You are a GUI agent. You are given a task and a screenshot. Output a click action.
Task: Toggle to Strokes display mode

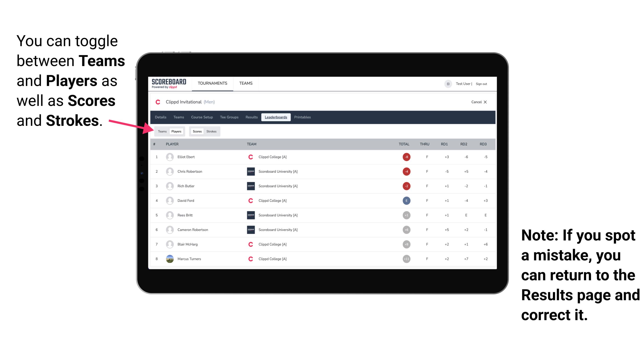point(212,131)
